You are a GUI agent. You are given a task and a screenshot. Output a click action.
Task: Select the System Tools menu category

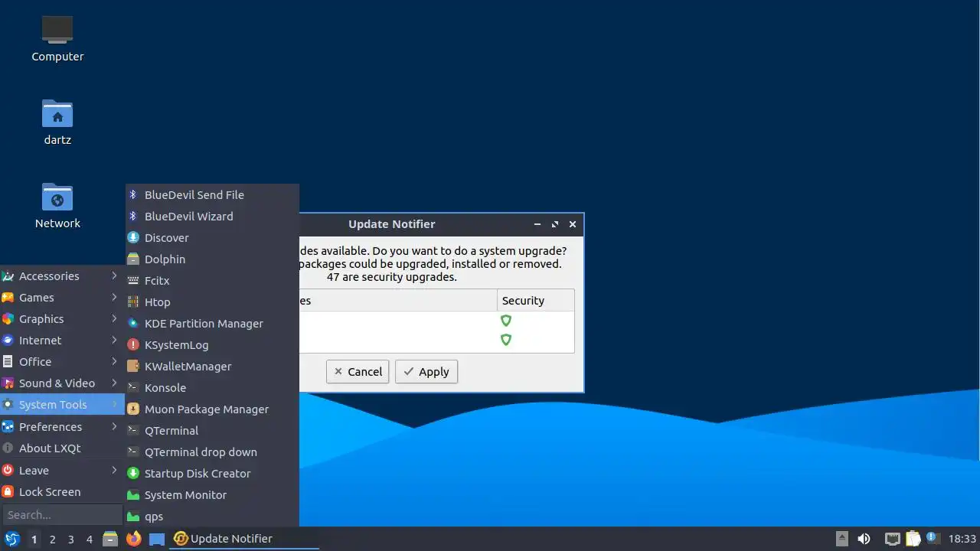pos(62,404)
